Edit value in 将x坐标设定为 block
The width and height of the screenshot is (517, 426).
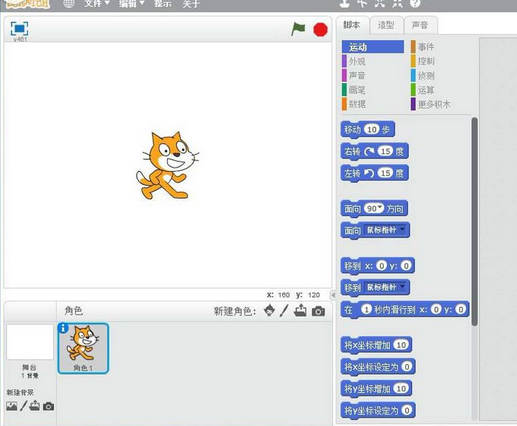click(407, 367)
